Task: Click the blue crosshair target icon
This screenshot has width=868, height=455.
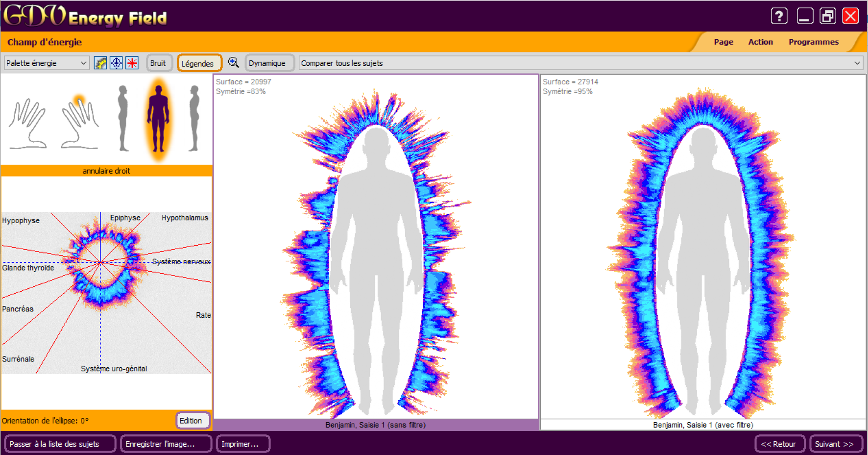Action: pos(116,63)
